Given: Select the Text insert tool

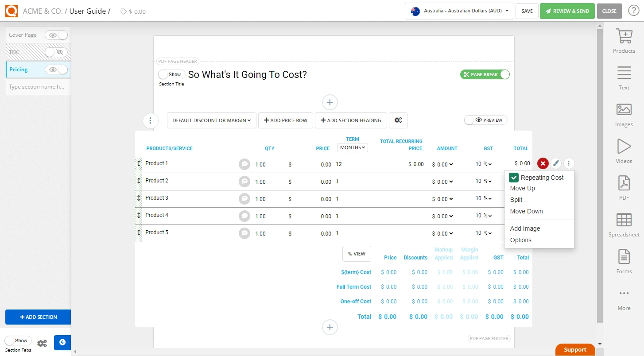Looking at the screenshot, I should click(x=624, y=78).
